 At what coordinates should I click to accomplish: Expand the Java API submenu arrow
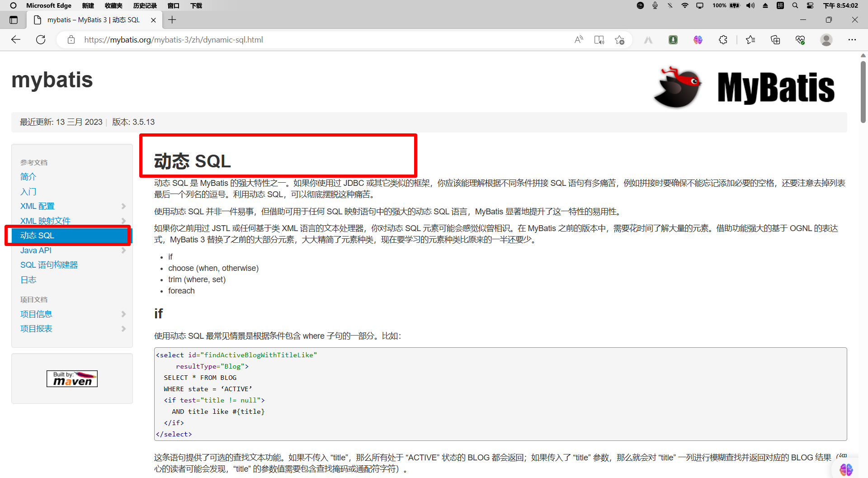123,250
